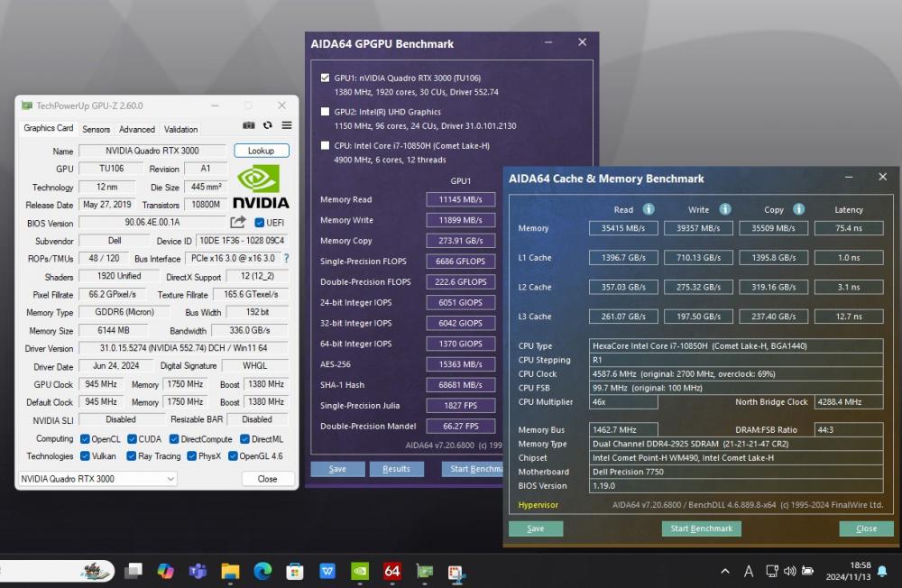Take a GPU-Z screenshot with camera icon
902x588 pixels.
[x=249, y=125]
